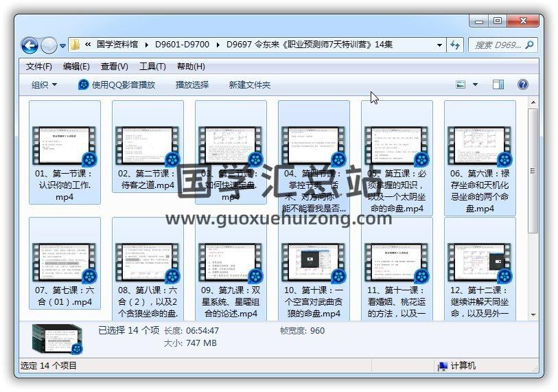Select video 01、第一节课:认识你的工作.mp4
This screenshot has height=392, width=558.
65,152
